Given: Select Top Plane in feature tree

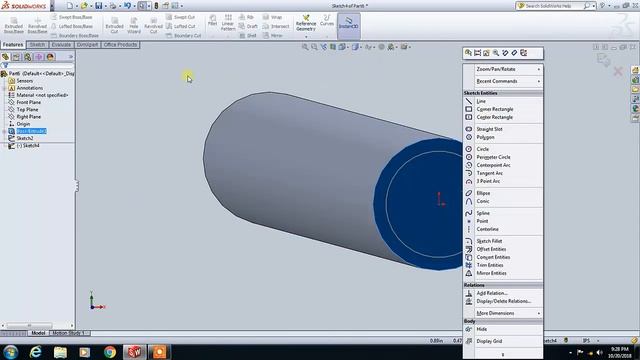Looking at the screenshot, I should tap(27, 109).
